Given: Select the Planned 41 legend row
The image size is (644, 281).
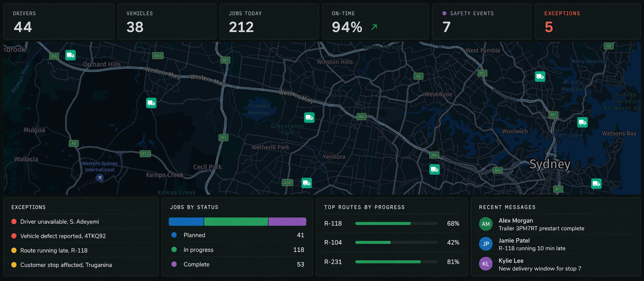Looking at the screenshot, I should tap(237, 235).
